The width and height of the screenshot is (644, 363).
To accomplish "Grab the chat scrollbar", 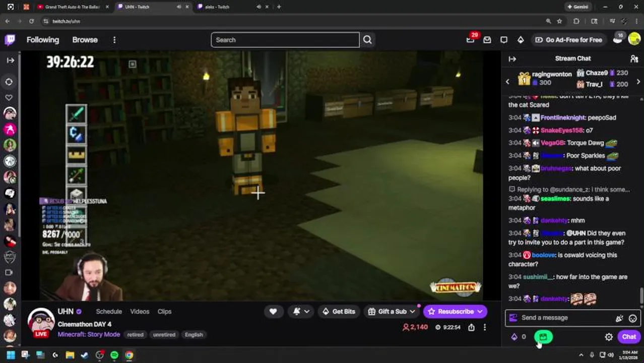I will point(641,296).
